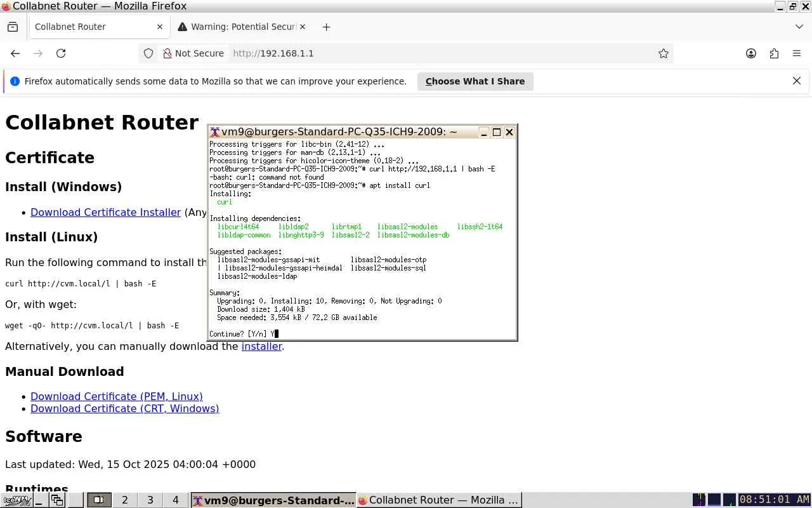This screenshot has height=508, width=812.
Task: Switch to workspace 3
Action: (150, 500)
